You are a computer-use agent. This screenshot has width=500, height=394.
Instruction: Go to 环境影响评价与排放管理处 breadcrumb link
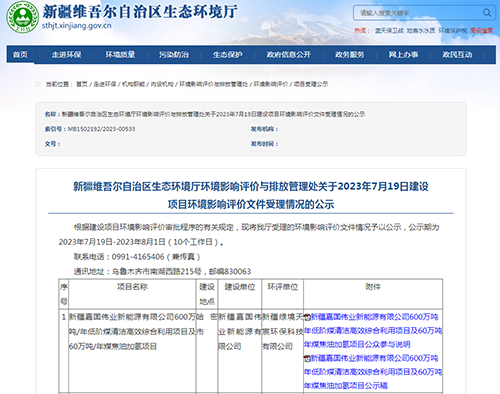214,84
